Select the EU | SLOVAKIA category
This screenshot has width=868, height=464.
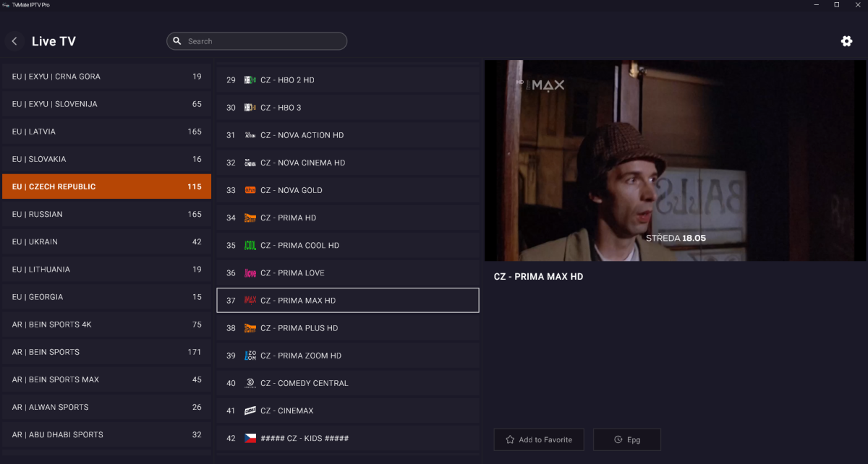pyautogui.click(x=106, y=159)
